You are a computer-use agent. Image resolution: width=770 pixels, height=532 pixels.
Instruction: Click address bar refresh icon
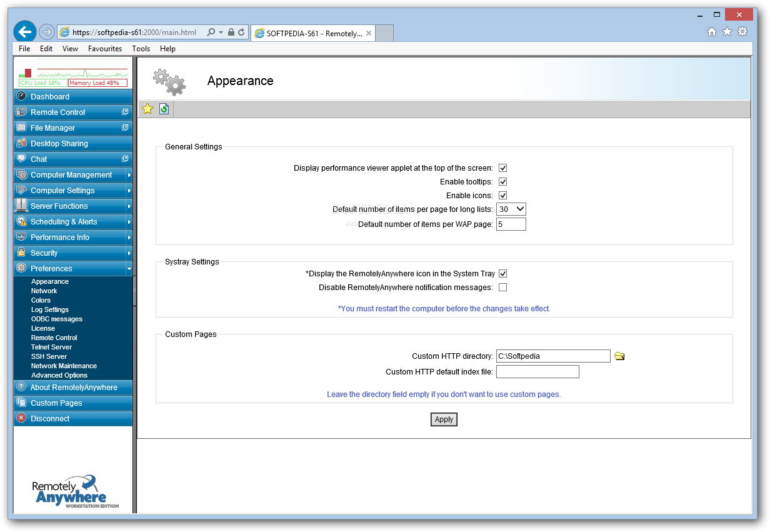[241, 32]
